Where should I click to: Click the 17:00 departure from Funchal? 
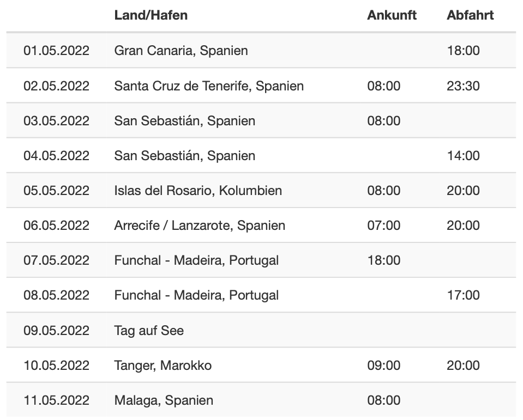[464, 295]
